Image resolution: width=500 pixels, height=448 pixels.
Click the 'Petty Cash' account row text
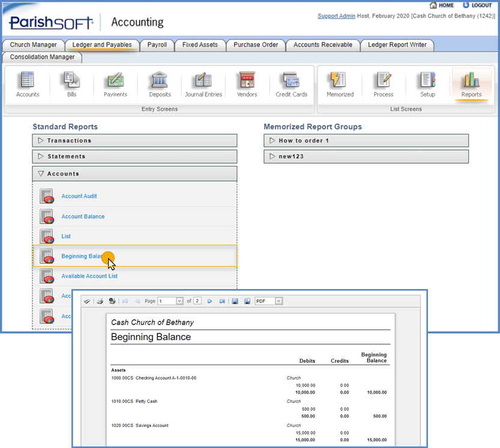point(146,401)
